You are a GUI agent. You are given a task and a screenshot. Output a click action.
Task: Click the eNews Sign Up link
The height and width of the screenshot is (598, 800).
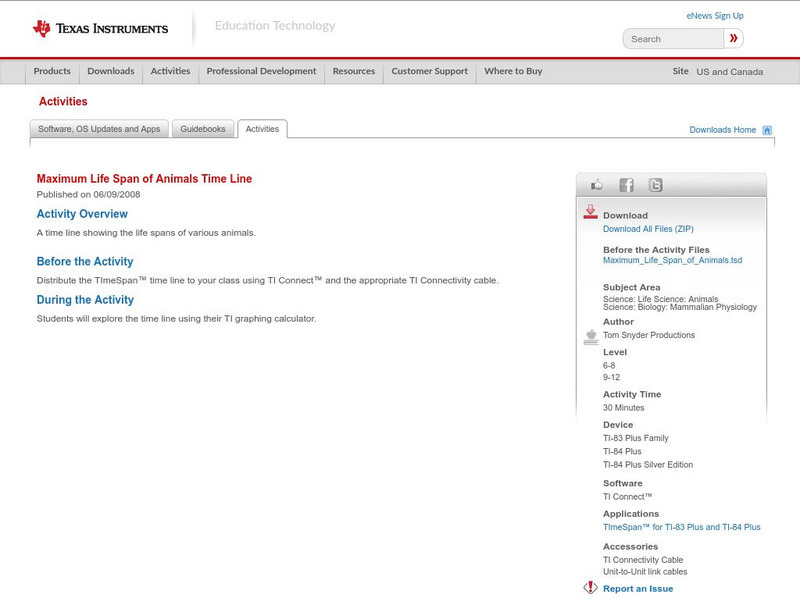pyautogui.click(x=714, y=16)
